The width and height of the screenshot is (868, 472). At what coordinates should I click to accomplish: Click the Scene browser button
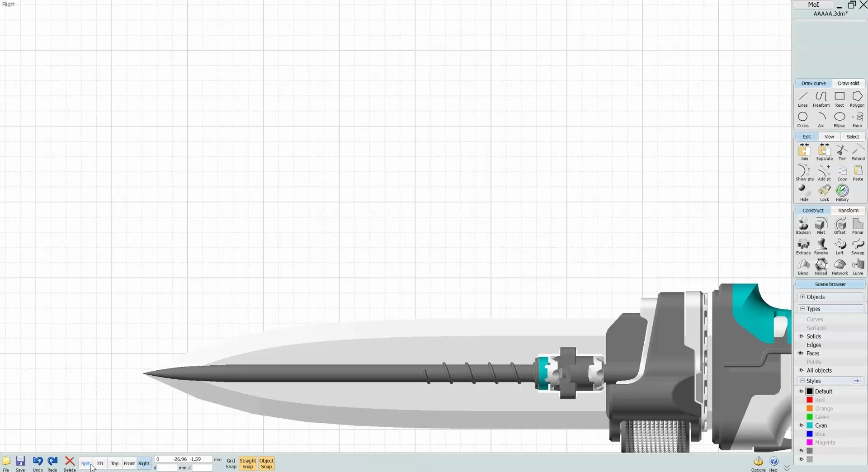(830, 284)
